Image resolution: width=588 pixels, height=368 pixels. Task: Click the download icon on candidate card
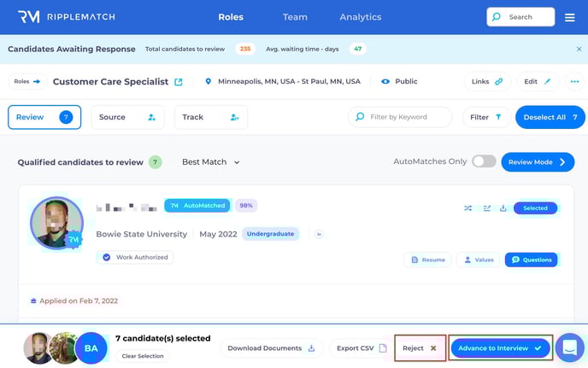(503, 207)
